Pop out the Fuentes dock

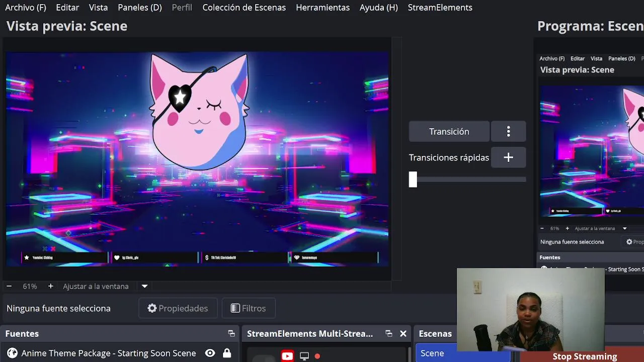tap(231, 333)
